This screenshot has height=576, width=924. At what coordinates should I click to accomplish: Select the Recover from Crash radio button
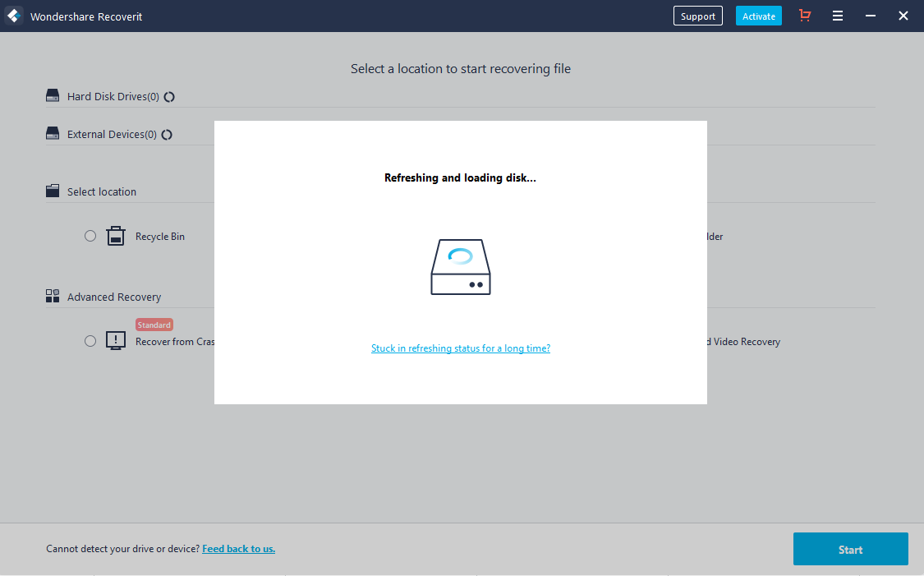[x=90, y=341]
